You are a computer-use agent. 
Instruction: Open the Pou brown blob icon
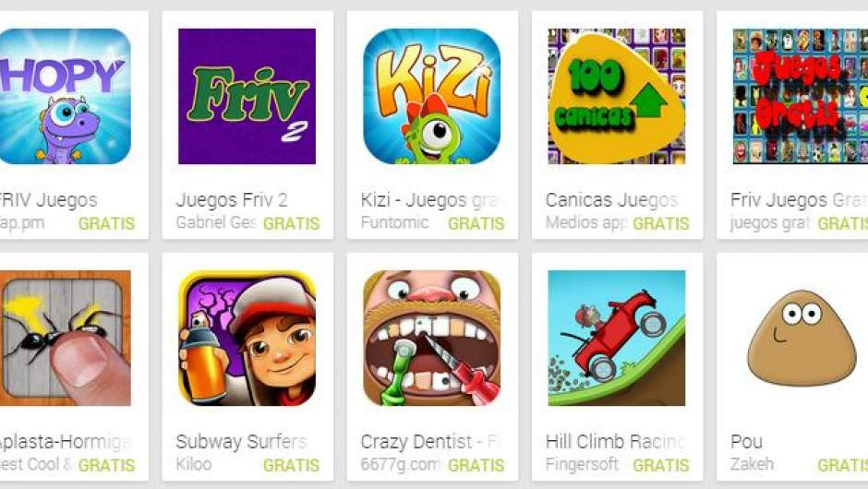point(802,338)
